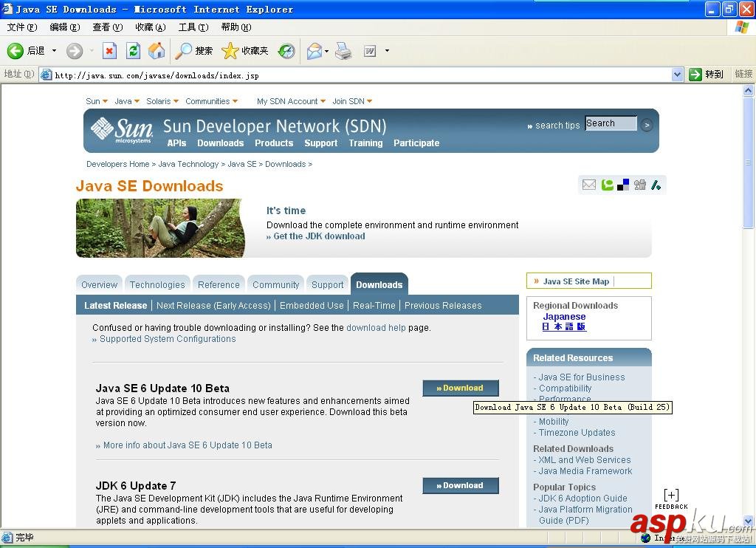
Task: Download JDK 6 Update 7
Action: point(461,485)
